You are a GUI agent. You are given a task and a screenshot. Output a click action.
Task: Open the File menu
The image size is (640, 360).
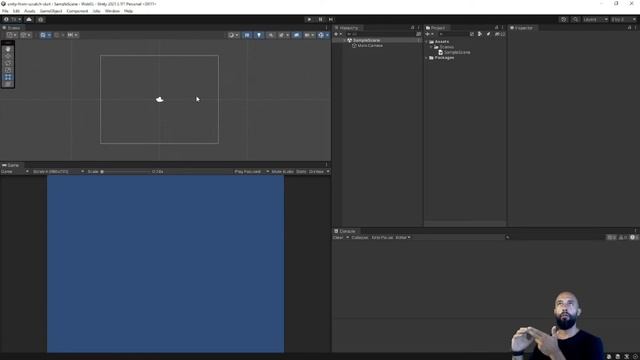(5, 11)
